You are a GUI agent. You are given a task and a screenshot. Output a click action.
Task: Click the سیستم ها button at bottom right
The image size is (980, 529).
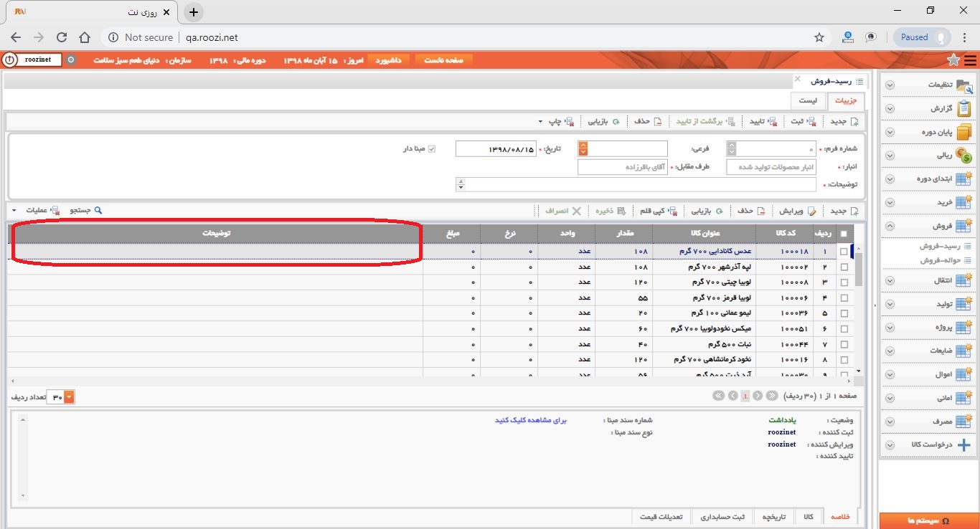tap(929, 521)
